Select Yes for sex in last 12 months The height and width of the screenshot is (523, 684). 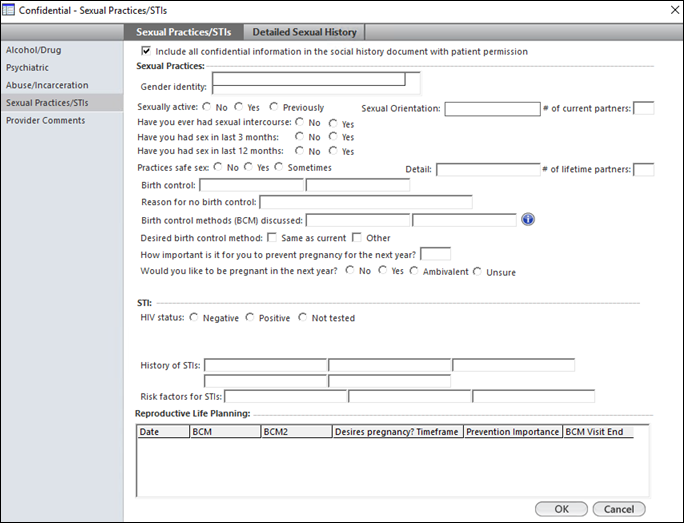tap(333, 151)
